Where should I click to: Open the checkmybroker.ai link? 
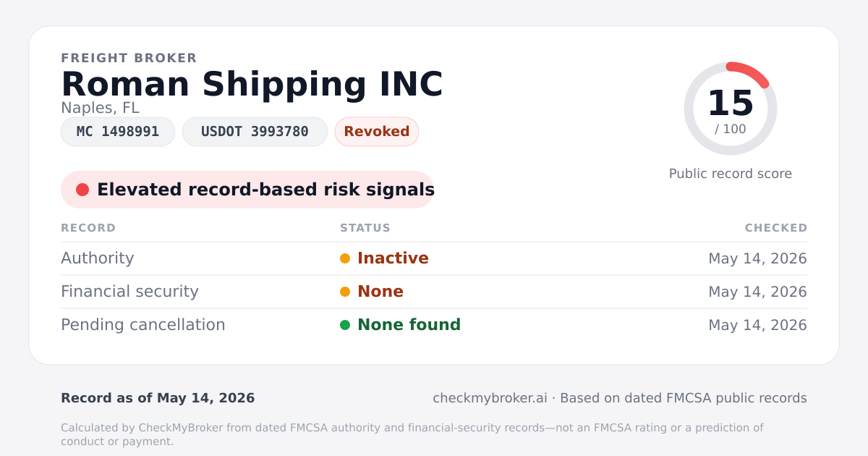coord(490,398)
